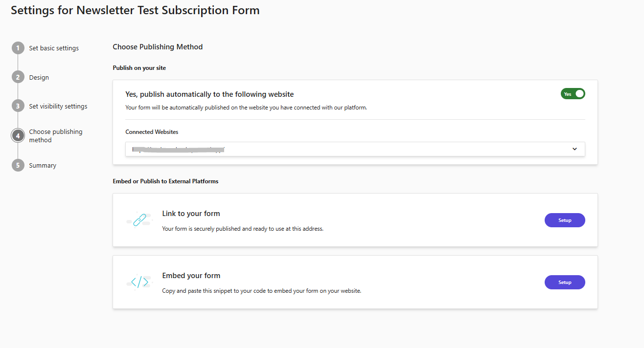Click 'Copy and paste this snippet' description
This screenshot has width=644, height=348.
262,291
